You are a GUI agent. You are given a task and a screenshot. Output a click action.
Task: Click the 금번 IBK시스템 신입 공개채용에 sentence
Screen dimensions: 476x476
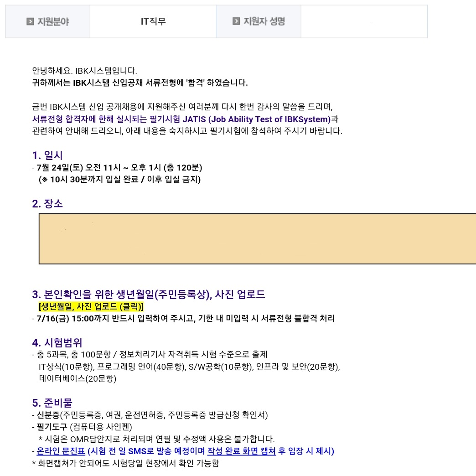(x=182, y=107)
